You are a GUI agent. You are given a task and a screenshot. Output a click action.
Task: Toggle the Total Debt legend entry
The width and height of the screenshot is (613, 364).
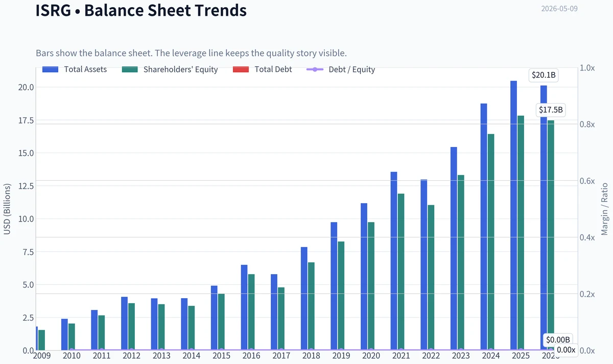pos(262,69)
